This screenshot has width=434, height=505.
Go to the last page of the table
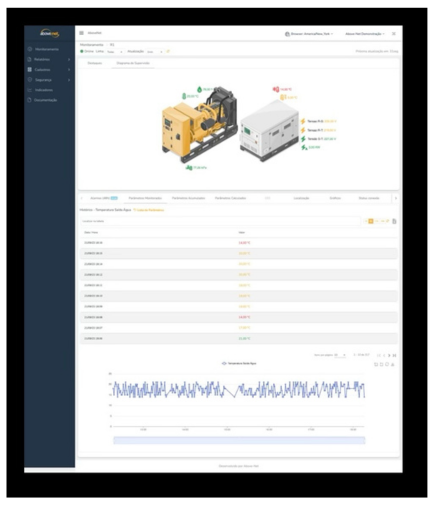click(394, 356)
